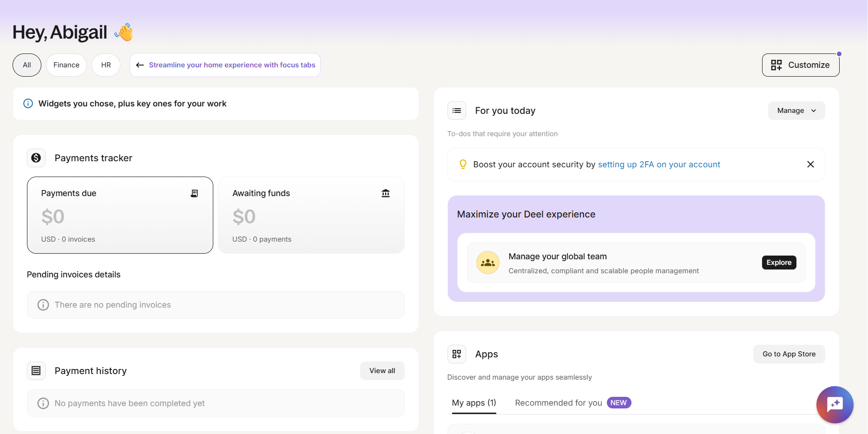Click 'Discover and manage your apps seamlessly' text

click(519, 377)
